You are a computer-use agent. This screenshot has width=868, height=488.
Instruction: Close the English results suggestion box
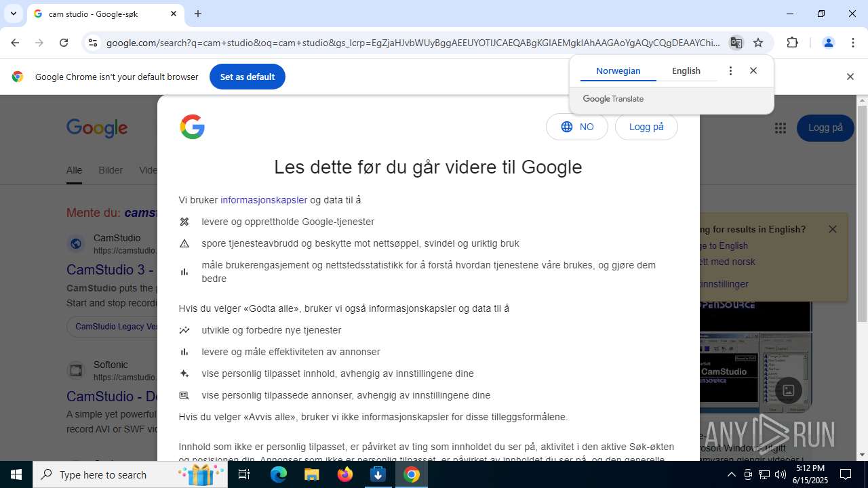point(833,229)
